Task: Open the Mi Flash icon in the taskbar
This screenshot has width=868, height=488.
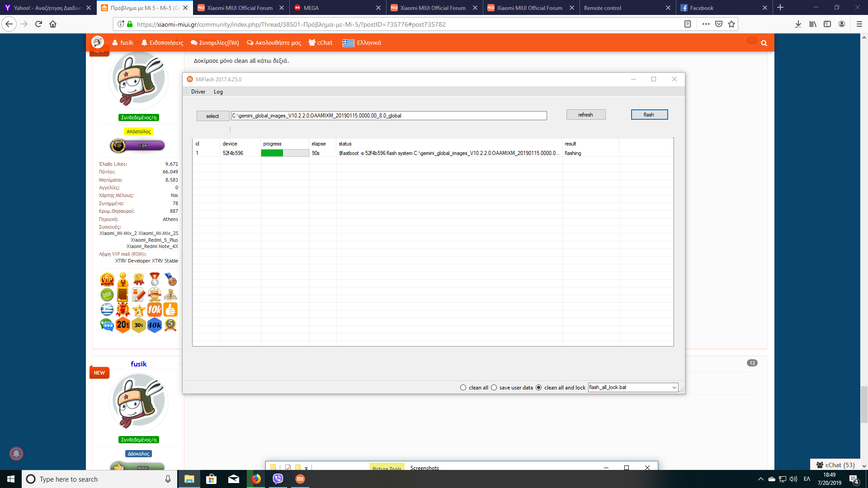Action: pyautogui.click(x=300, y=479)
